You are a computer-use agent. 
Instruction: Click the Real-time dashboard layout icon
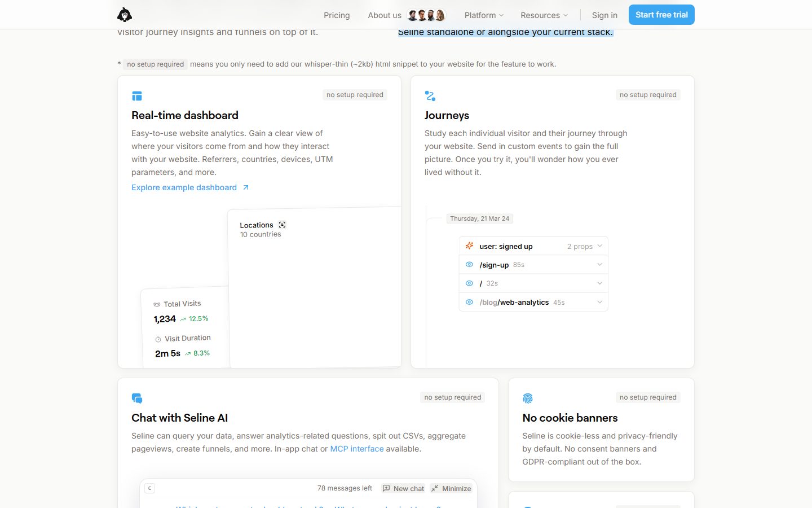coord(137,96)
